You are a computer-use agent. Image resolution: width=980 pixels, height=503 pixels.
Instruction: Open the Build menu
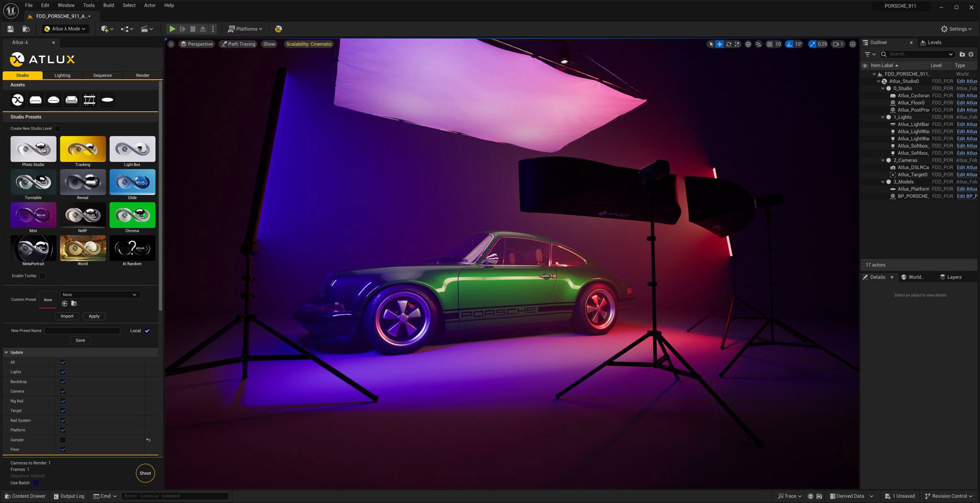(108, 5)
